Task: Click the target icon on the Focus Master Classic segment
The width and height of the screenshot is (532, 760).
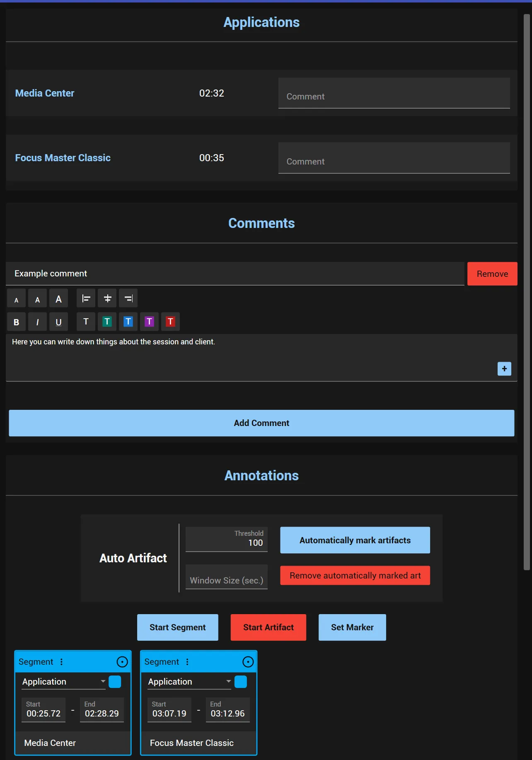Action: pos(248,662)
